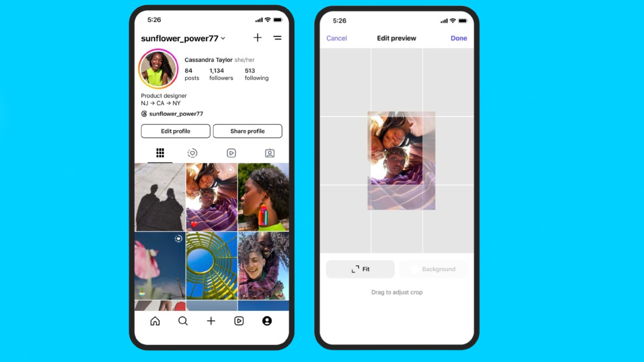This screenshot has width=644, height=362.
Task: Tap the grid/posts view icon
Action: [160, 153]
